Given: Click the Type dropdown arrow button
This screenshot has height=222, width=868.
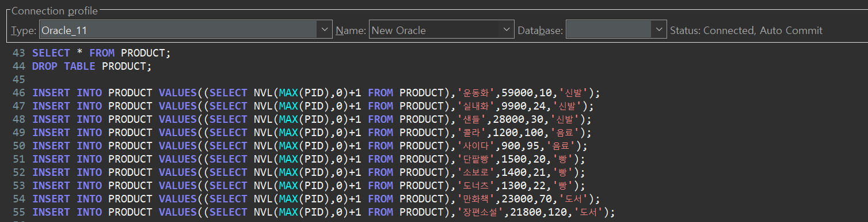Looking at the screenshot, I should tap(325, 30).
